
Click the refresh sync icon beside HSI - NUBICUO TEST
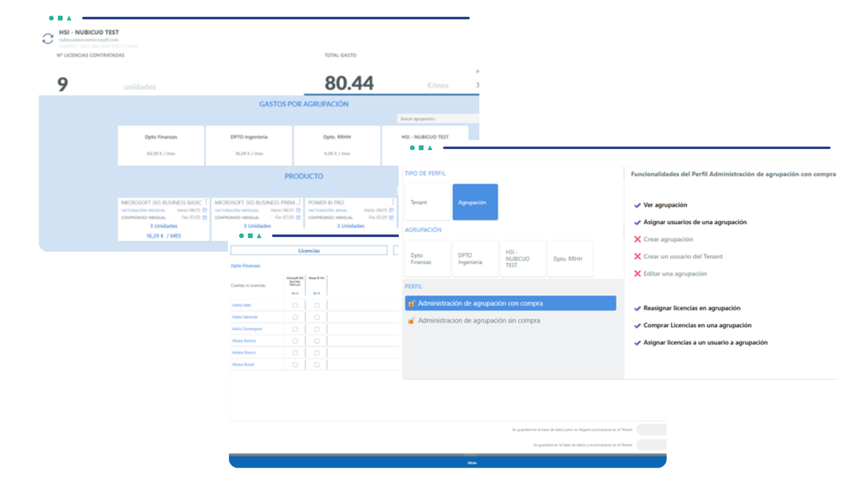pos(48,39)
